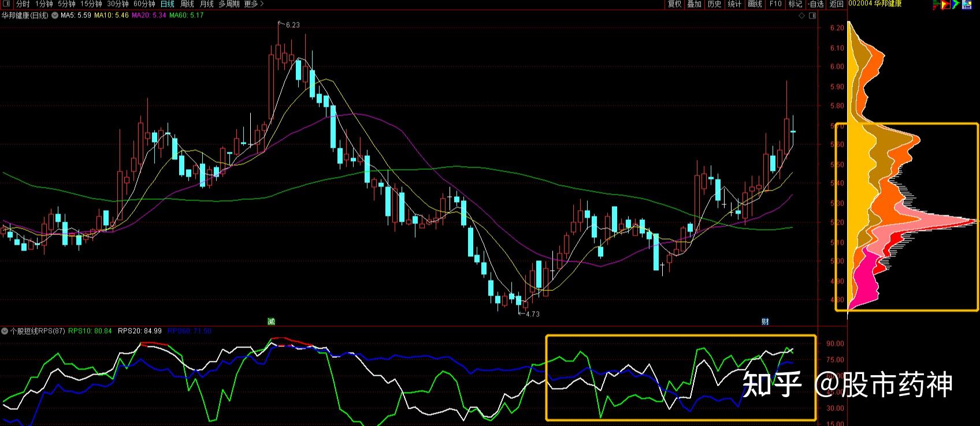
Task: Select the 30分钟 period tab
Action: [118, 4]
